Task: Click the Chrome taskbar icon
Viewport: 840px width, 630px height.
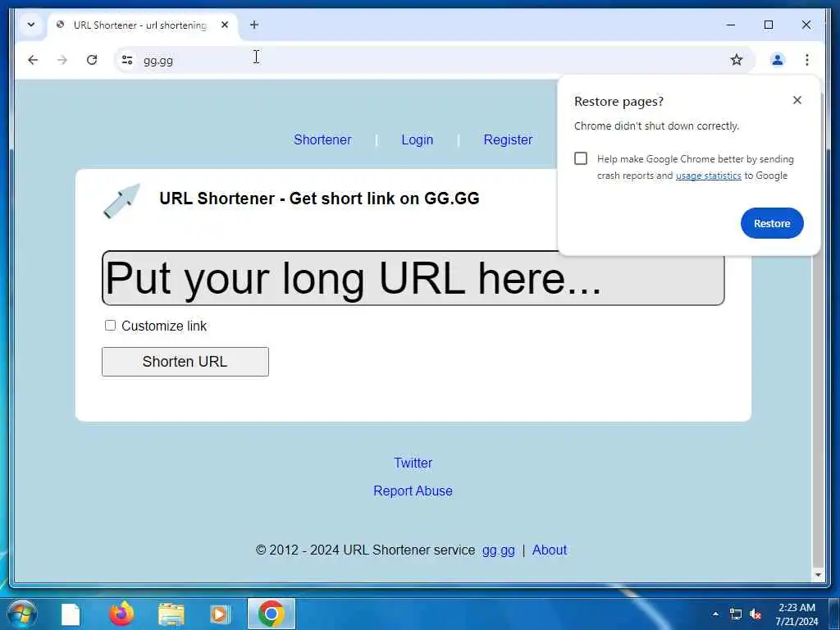Action: click(x=271, y=614)
